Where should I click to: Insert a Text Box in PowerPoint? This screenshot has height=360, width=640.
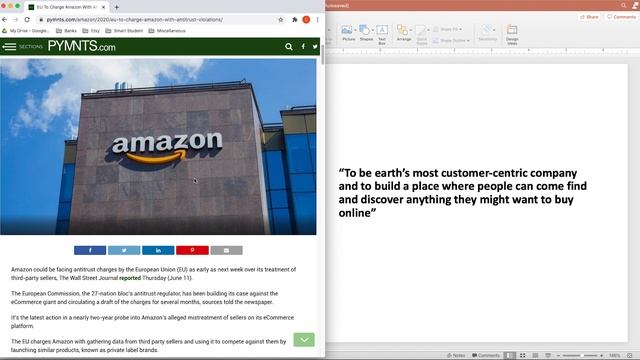pyautogui.click(x=382, y=34)
